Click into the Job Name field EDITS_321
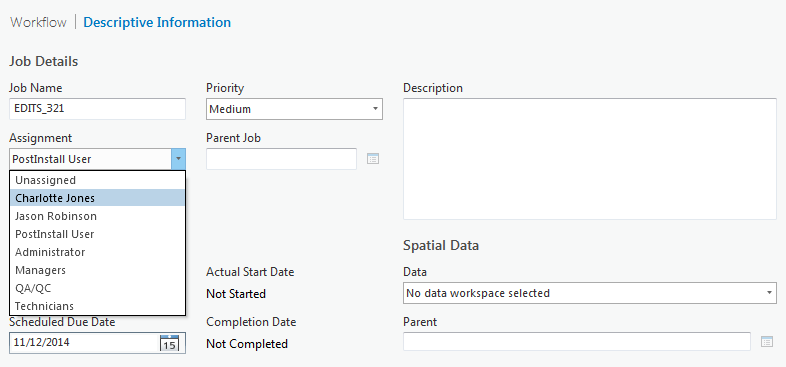 pyautogui.click(x=97, y=109)
